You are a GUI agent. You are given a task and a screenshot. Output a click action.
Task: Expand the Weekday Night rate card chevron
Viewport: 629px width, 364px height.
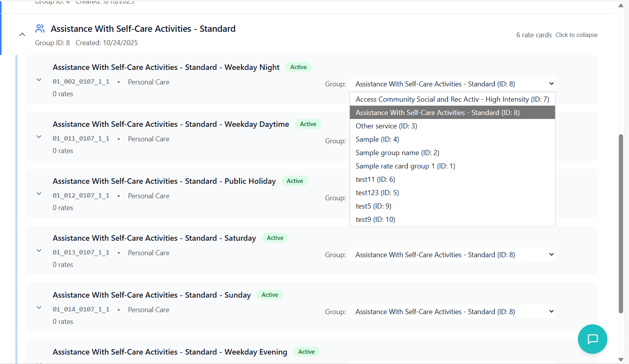39,80
